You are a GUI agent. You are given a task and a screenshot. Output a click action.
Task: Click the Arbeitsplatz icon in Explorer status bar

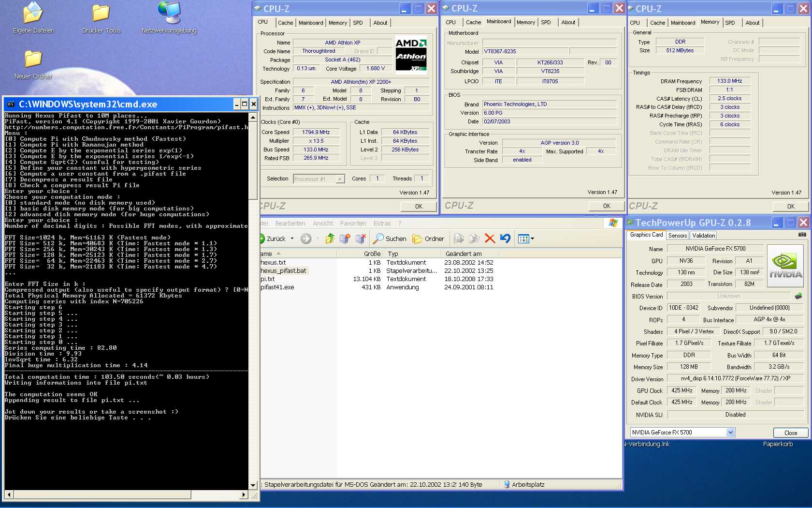pyautogui.click(x=507, y=484)
